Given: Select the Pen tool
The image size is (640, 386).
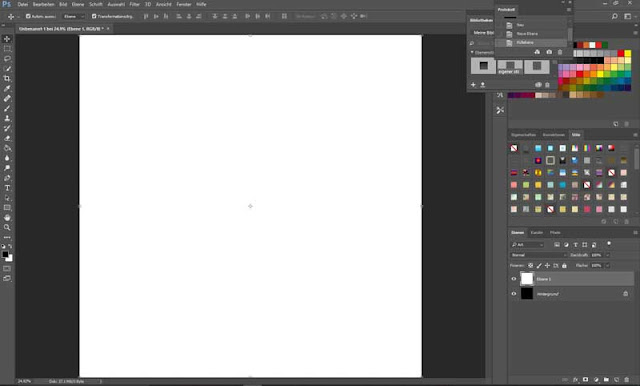Looking at the screenshot, I should coord(7,178).
